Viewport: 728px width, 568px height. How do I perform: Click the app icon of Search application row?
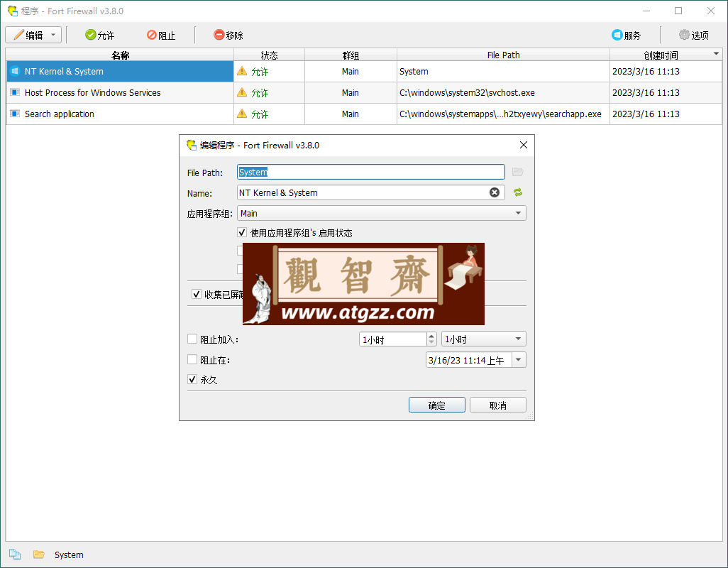pos(15,114)
